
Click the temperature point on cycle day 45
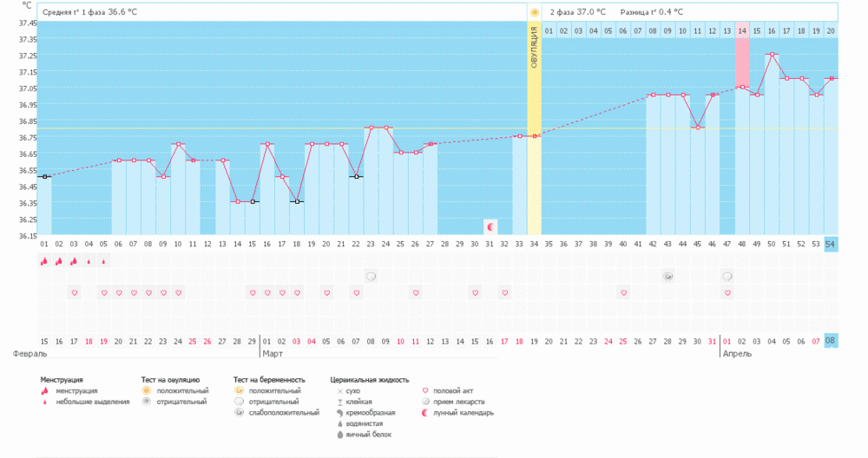click(x=698, y=128)
